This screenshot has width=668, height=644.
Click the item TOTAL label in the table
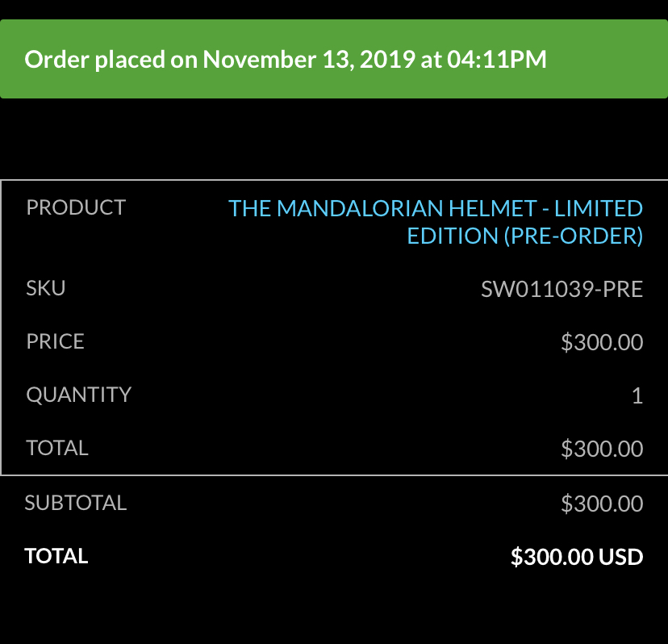click(57, 448)
